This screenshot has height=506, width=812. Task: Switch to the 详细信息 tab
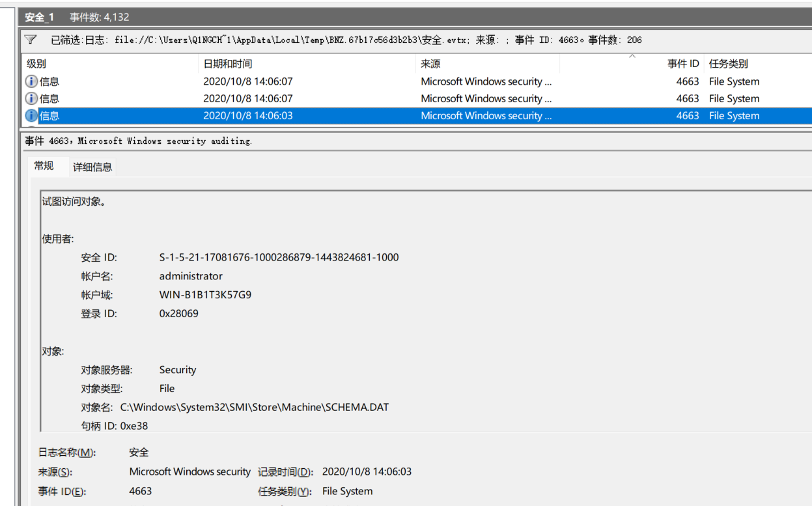pos(92,167)
